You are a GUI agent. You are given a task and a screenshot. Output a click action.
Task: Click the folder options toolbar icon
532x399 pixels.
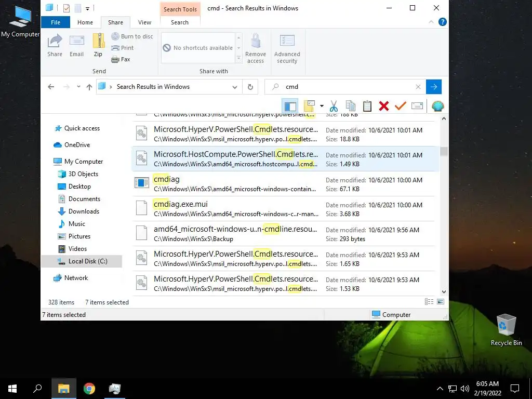coord(310,106)
